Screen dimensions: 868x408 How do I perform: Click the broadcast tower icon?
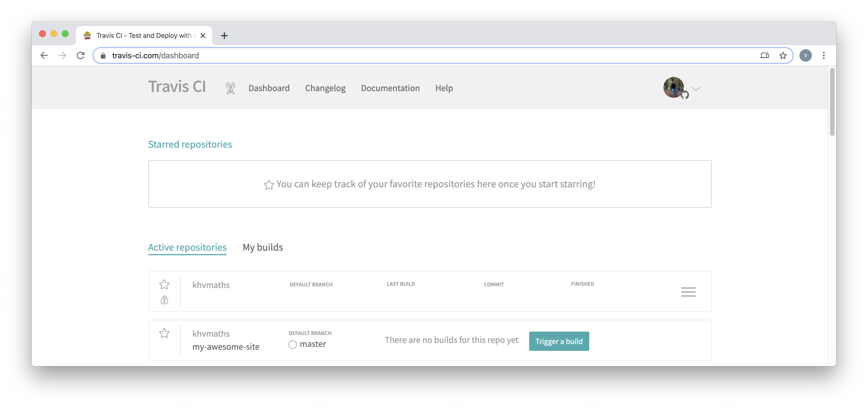[231, 88]
